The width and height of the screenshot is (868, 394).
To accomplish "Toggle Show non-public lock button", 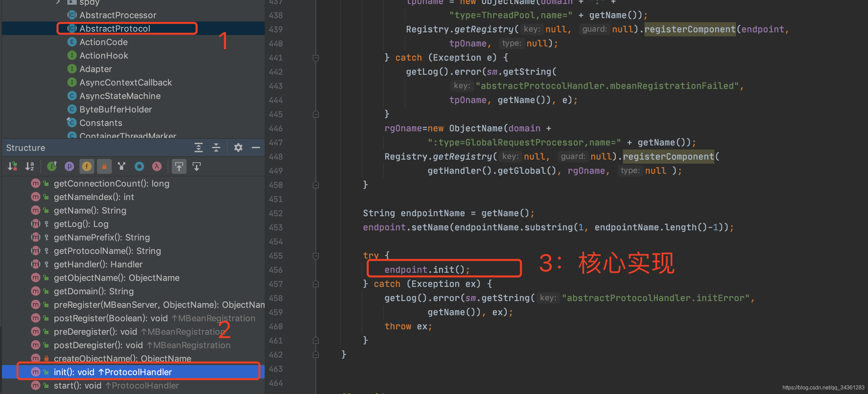I will (x=104, y=166).
